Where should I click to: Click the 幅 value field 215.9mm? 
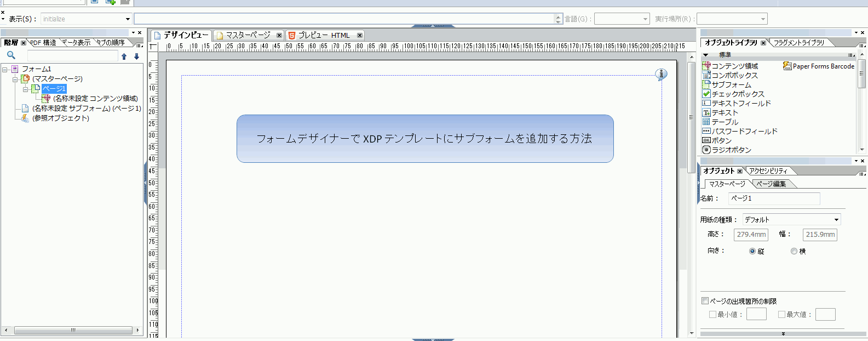[x=820, y=235]
